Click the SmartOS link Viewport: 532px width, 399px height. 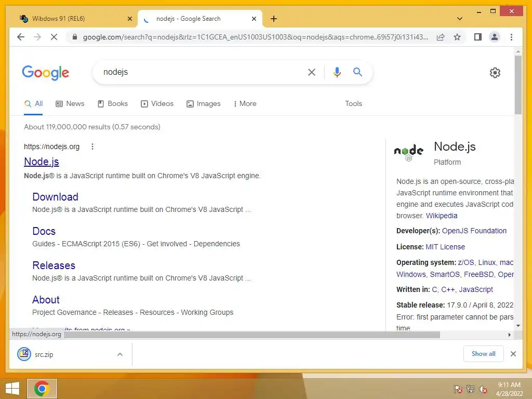445,274
